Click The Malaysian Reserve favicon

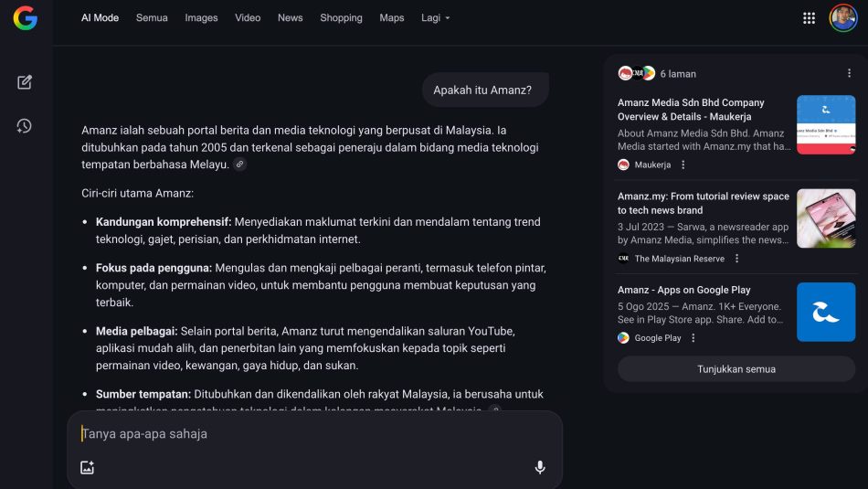point(623,259)
